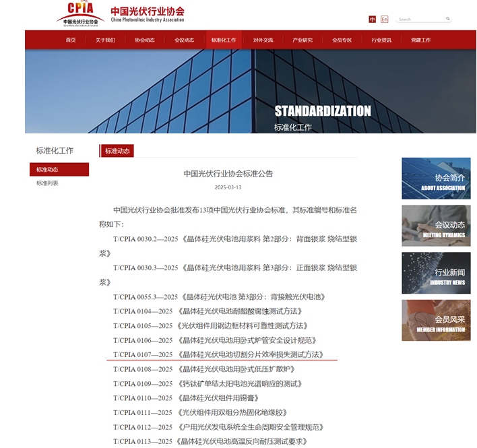
Task: Open the 党建工作 navigation item
Action: 420,40
